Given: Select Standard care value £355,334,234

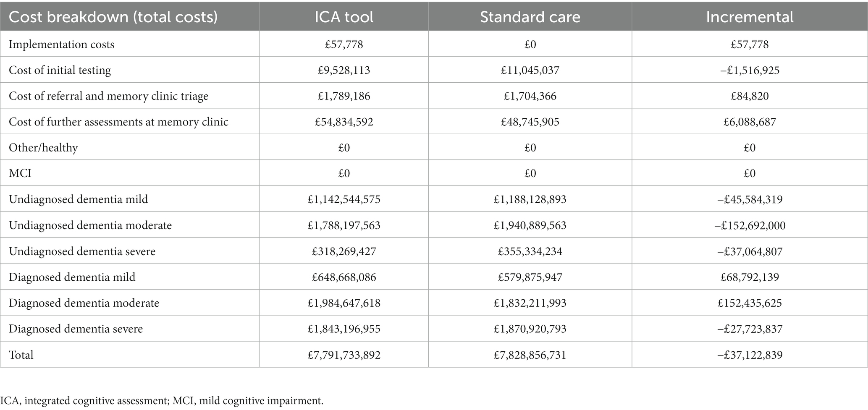Looking at the screenshot, I should 530,251.
